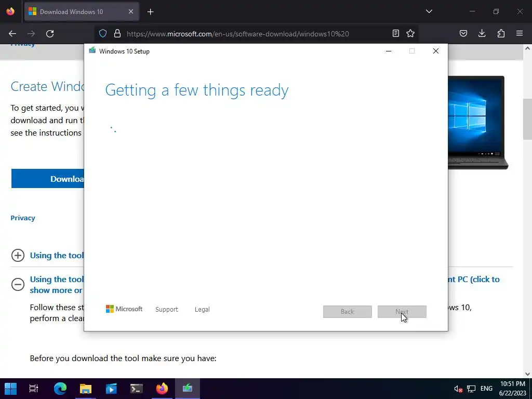Open Firefox extensions puzzle icon

(501, 33)
